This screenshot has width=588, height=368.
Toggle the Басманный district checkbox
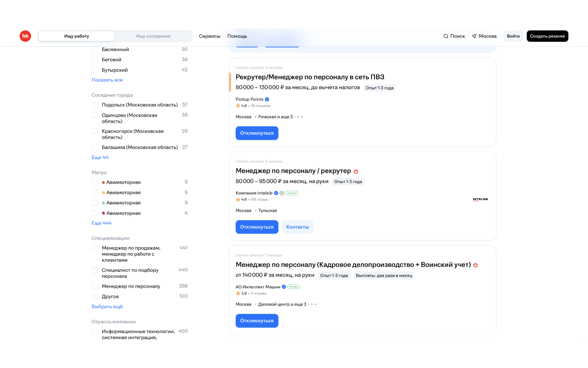tap(95, 50)
